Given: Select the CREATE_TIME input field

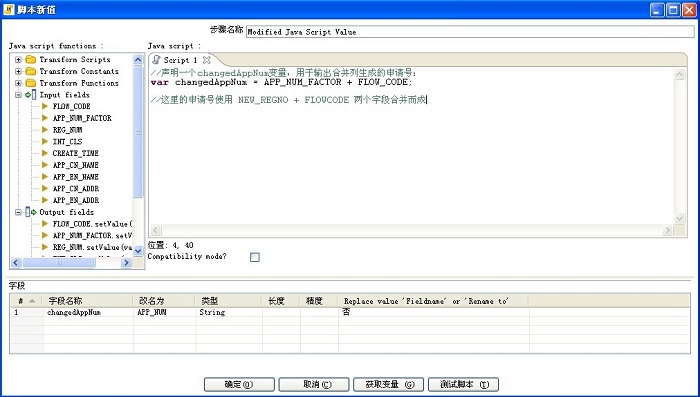Looking at the screenshot, I should coord(75,153).
